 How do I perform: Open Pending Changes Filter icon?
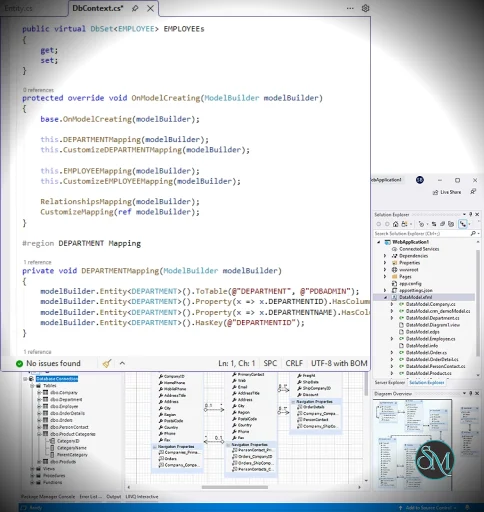pyautogui.click(x=421, y=224)
